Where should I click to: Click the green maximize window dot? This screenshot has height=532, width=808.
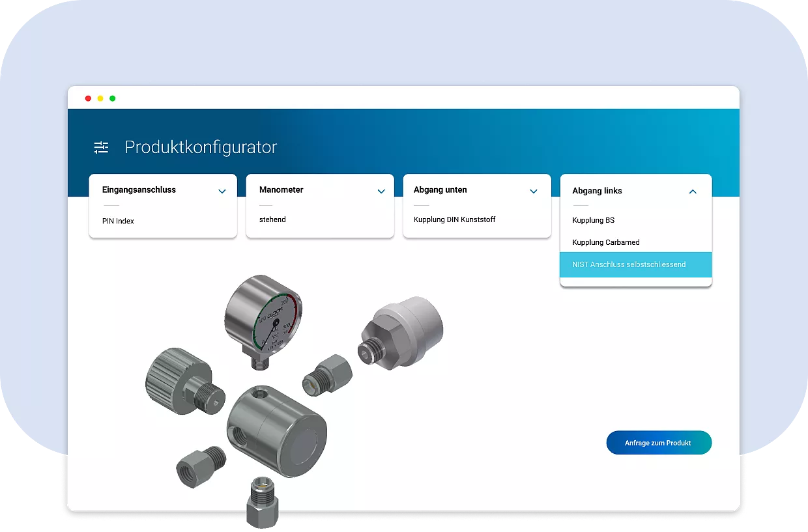pyautogui.click(x=112, y=98)
